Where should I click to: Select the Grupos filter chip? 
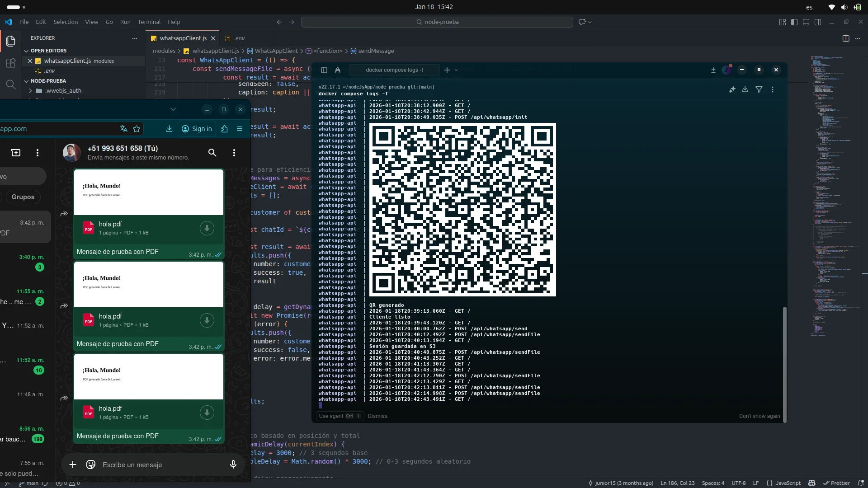[x=23, y=197]
